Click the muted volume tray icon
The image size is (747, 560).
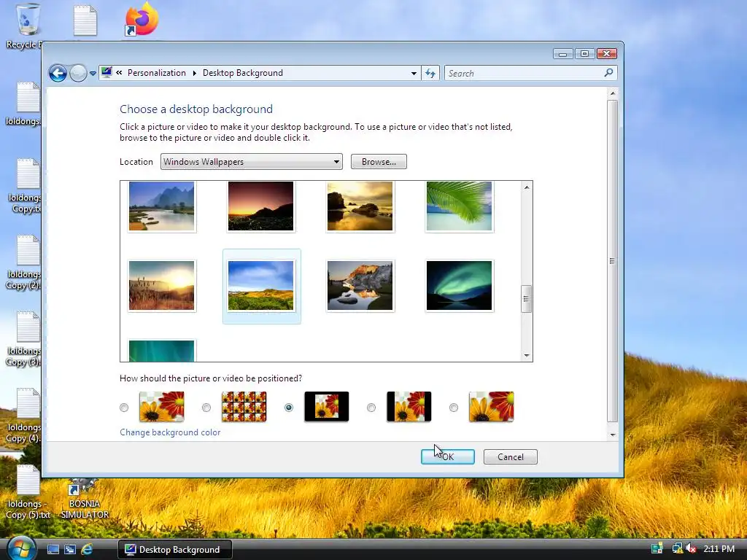[690, 548]
